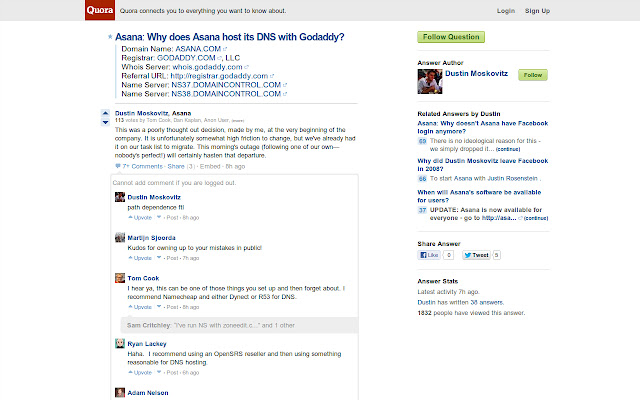Screen dimensions: 640x400
Task: Expand (continue) under Facebook login answer
Action: click(508, 149)
